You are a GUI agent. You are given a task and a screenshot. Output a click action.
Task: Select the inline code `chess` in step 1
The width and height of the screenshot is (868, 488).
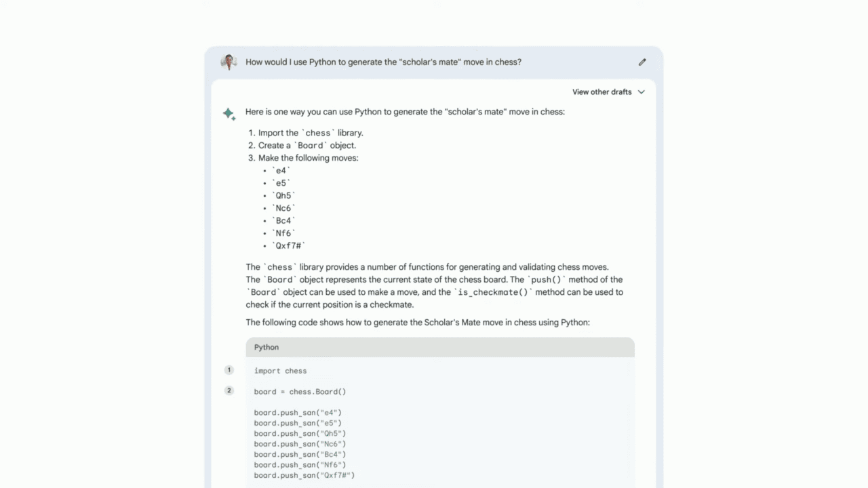coord(317,133)
